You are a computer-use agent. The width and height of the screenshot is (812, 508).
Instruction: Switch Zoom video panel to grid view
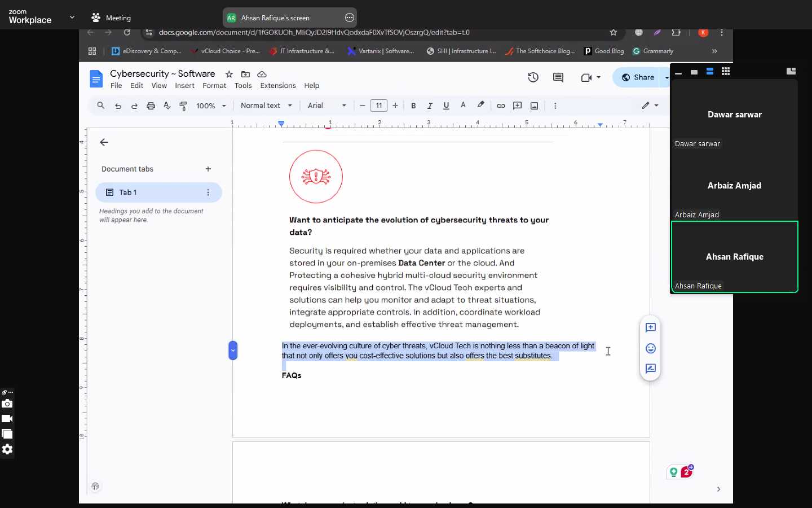pyautogui.click(x=726, y=72)
